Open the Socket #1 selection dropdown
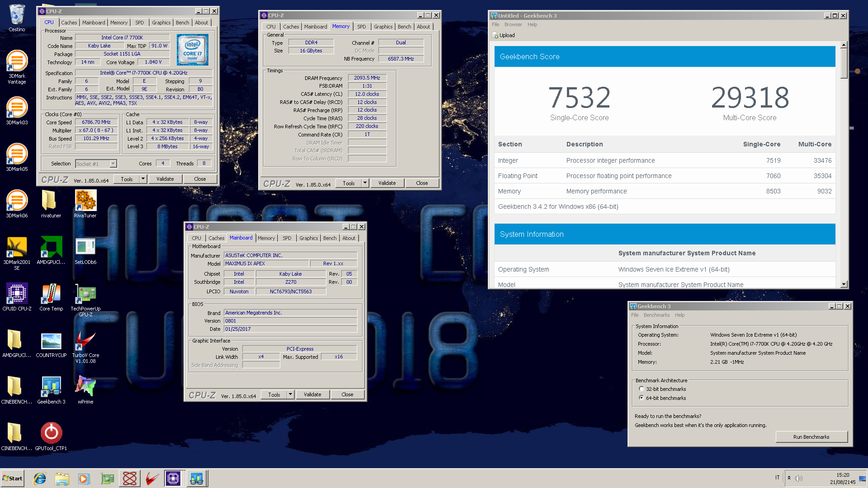Image resolution: width=868 pixels, height=488 pixels. tap(96, 164)
